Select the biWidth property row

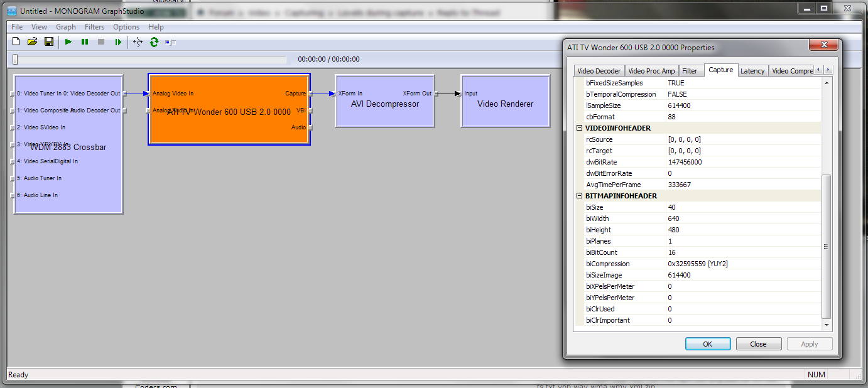pos(698,218)
